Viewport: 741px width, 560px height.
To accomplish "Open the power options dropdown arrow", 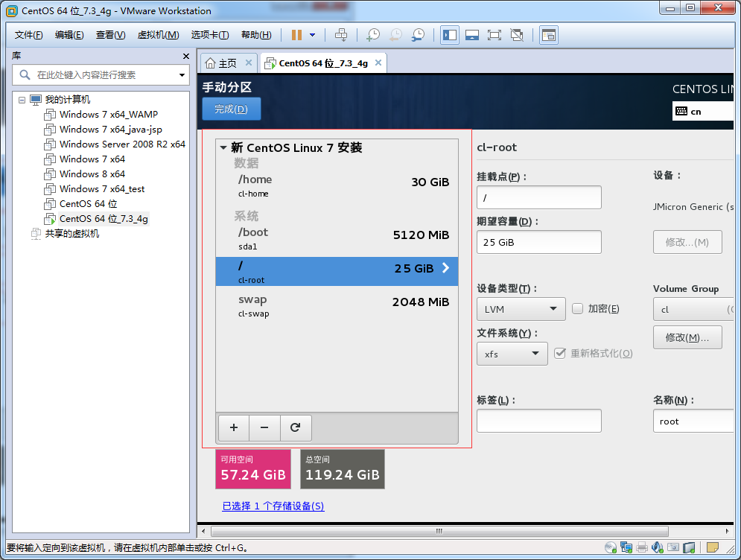I will [x=312, y=35].
